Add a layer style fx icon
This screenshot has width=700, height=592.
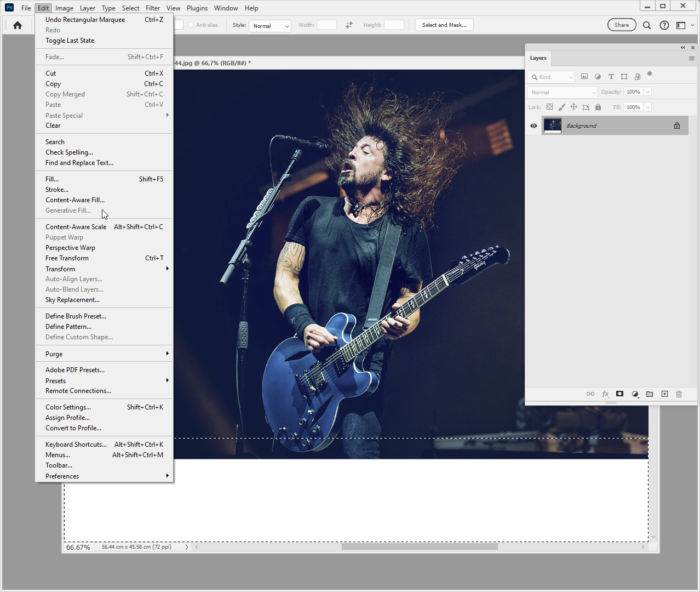(605, 394)
